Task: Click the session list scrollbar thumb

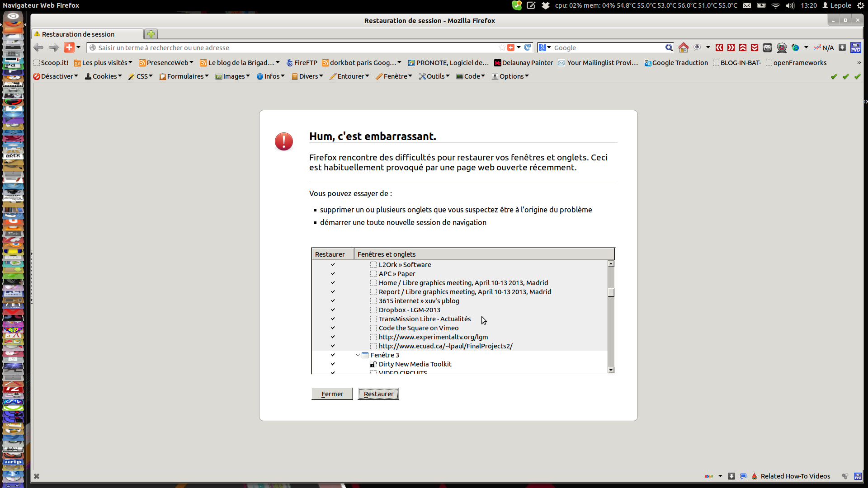Action: [611, 292]
